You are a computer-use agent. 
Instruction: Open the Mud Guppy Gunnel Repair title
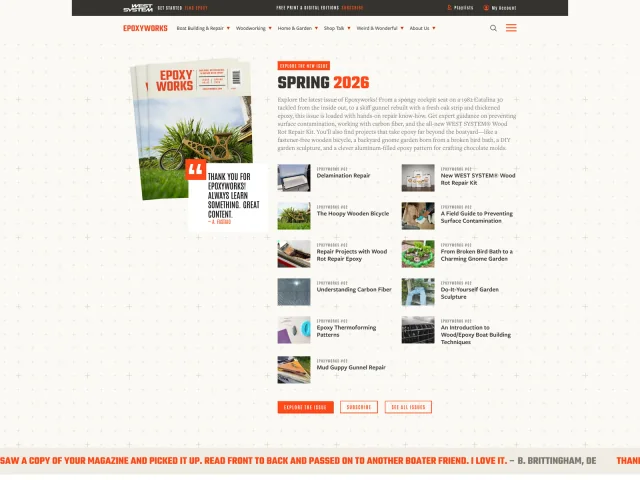pyautogui.click(x=351, y=367)
